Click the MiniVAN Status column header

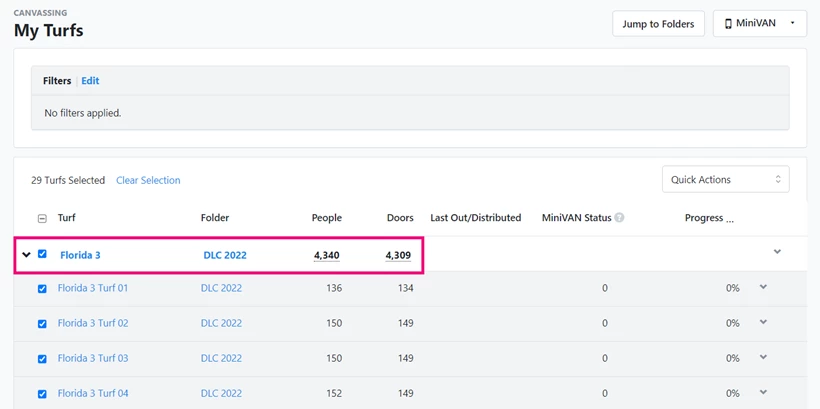click(576, 218)
